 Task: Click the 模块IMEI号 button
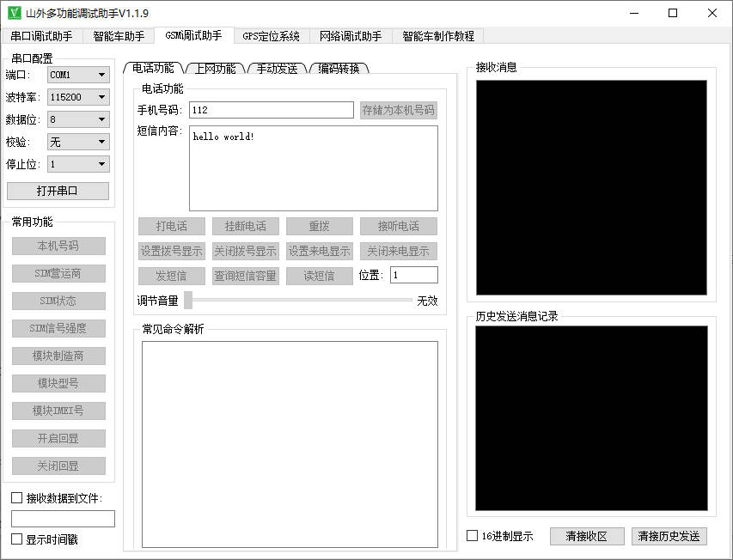pyautogui.click(x=58, y=411)
